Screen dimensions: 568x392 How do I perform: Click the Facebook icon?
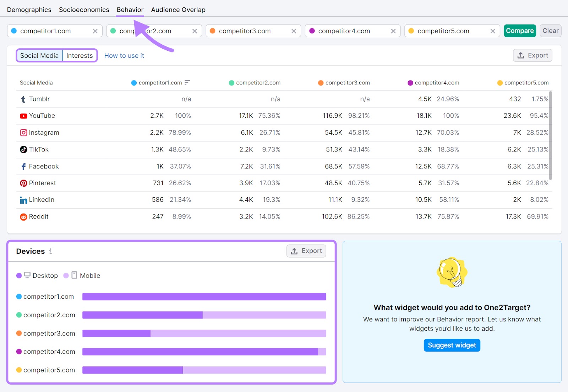[23, 166]
